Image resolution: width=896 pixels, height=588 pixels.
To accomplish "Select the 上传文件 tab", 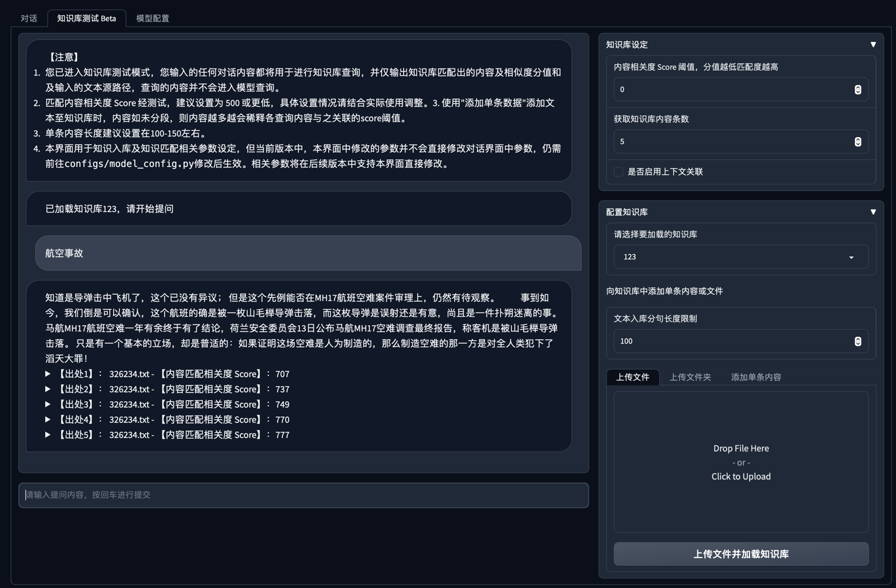I will pyautogui.click(x=632, y=377).
